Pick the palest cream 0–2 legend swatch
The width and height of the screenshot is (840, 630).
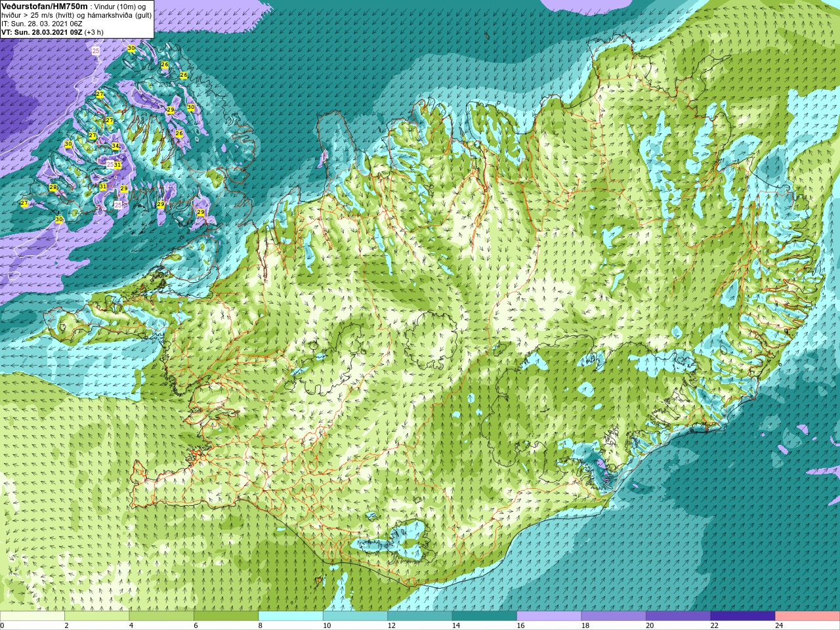point(32,616)
